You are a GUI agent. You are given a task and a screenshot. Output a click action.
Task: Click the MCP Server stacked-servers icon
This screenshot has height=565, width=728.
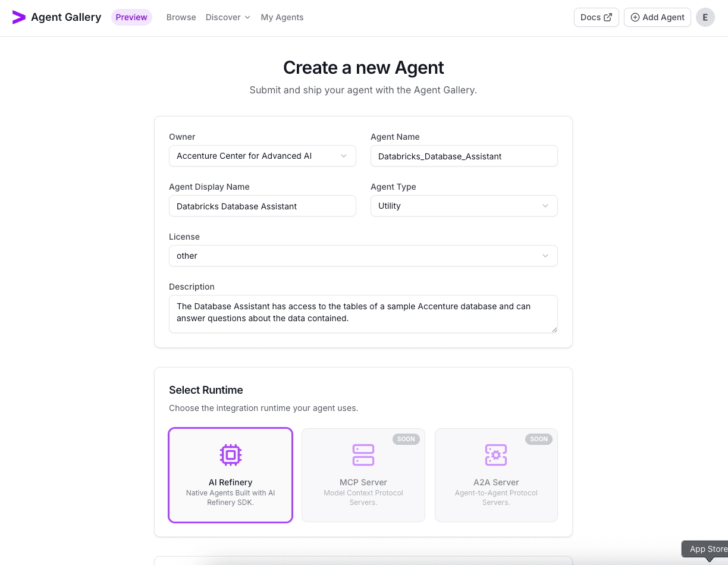(363, 454)
